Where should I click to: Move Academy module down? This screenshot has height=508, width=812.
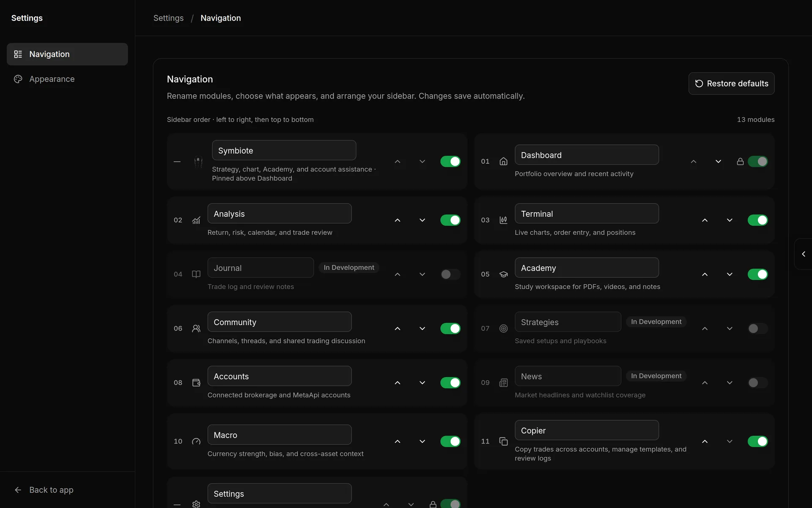click(730, 274)
